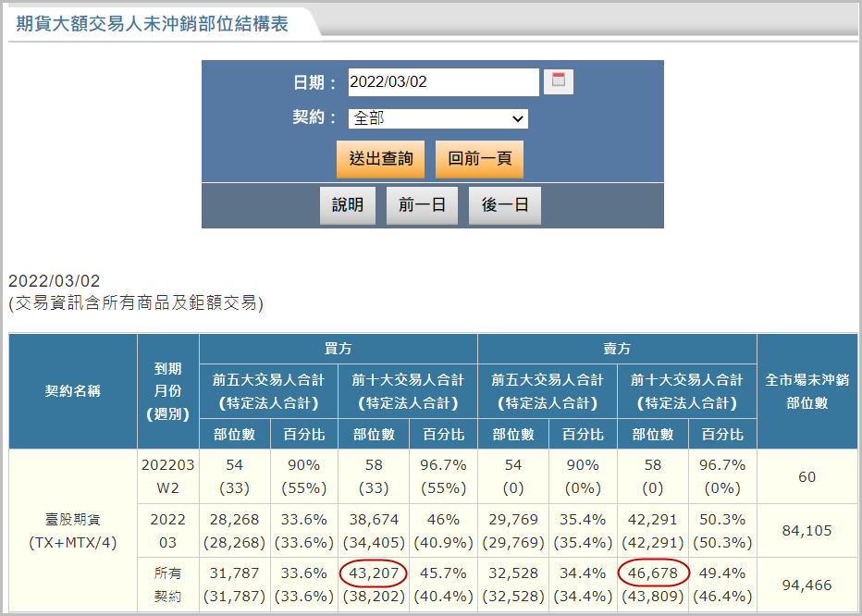Select the 臺股期貨 (TX+MTX/4) contract cell
862x616 pixels.
click(73, 531)
